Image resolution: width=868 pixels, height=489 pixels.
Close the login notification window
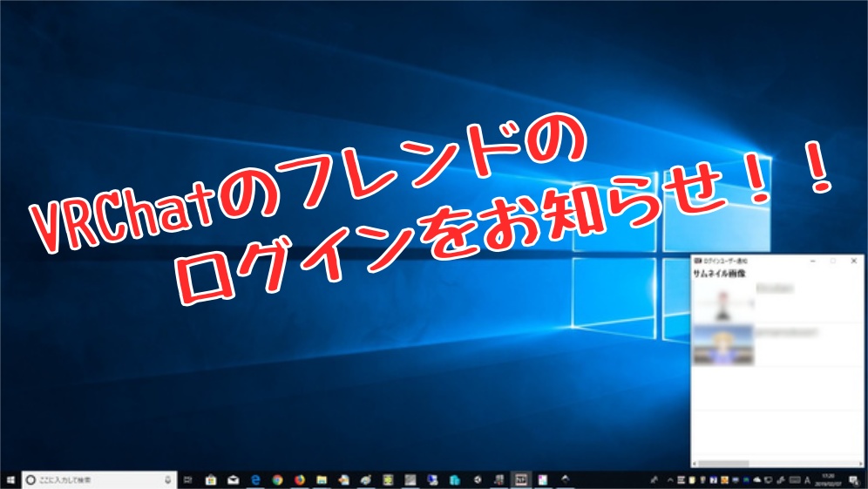tap(853, 261)
